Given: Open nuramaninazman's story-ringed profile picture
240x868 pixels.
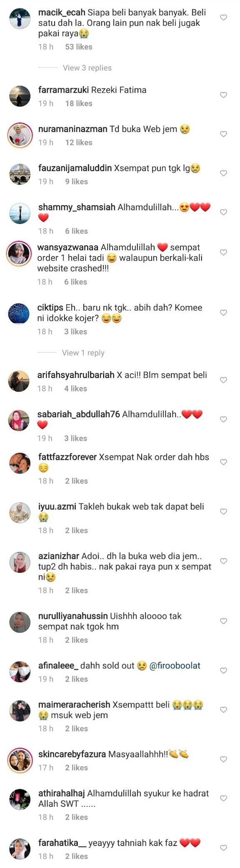Looking at the screenshot, I should [20, 135].
